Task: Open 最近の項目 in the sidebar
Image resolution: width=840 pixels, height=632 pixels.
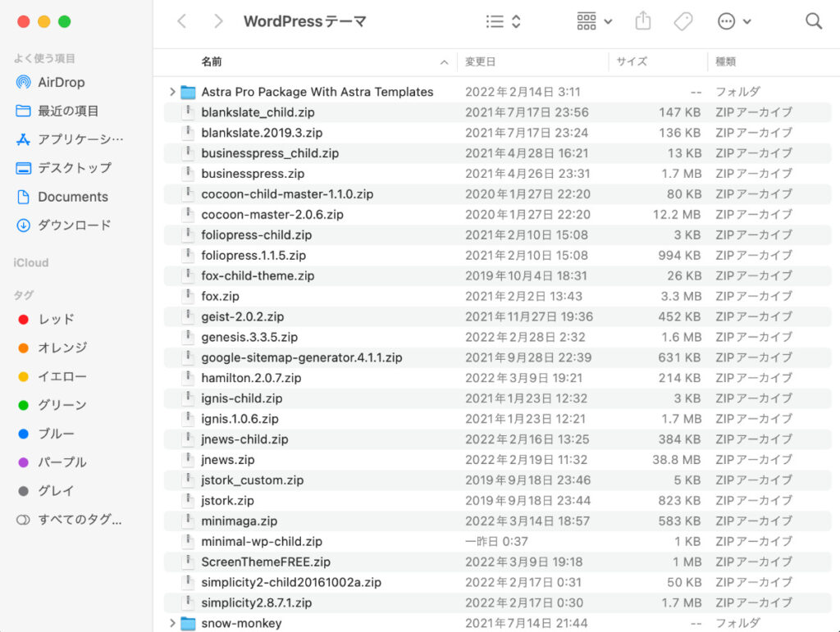Action: (68, 111)
